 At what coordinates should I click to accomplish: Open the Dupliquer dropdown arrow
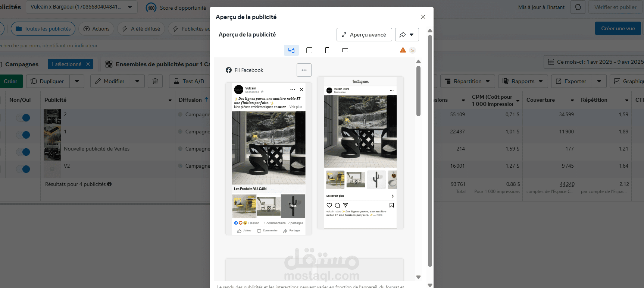(77, 81)
